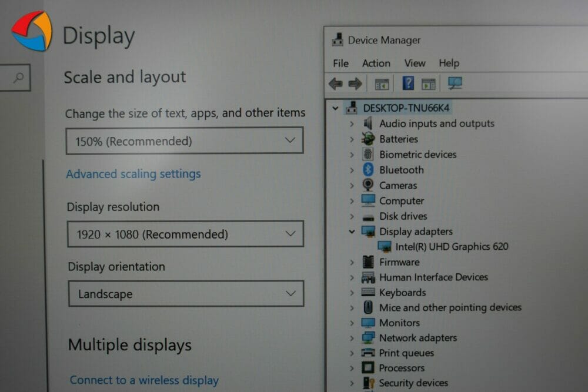Click the Bluetooth category icon
This screenshot has height=392, width=588.
[x=368, y=169]
